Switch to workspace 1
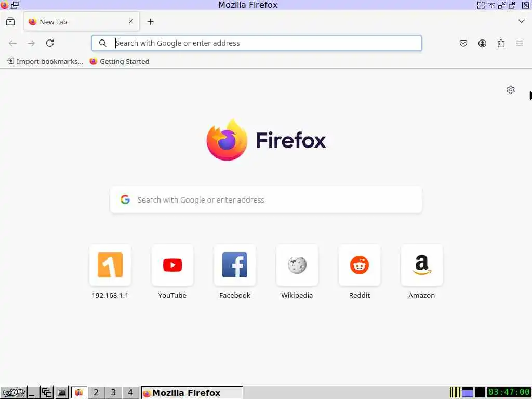 (79, 393)
